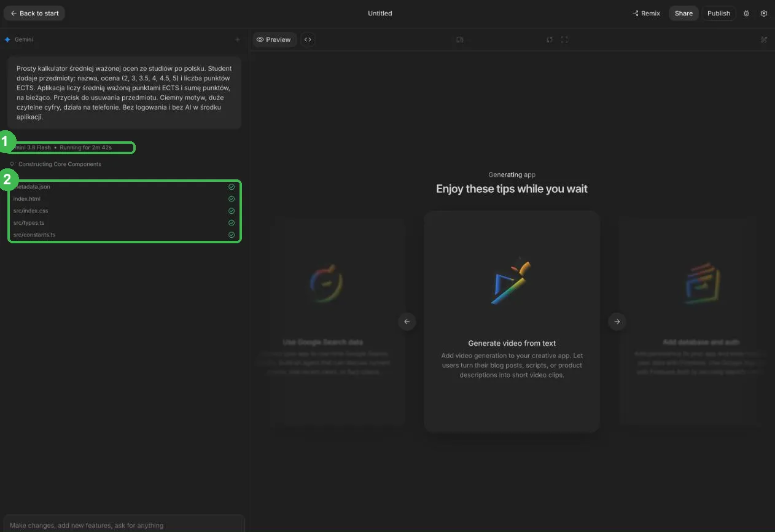775x532 pixels.
Task: Switch to the Preview tab
Action: point(274,39)
